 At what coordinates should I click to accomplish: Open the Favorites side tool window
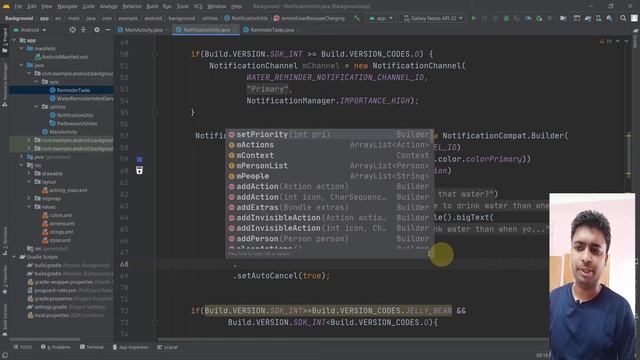tap(5, 280)
